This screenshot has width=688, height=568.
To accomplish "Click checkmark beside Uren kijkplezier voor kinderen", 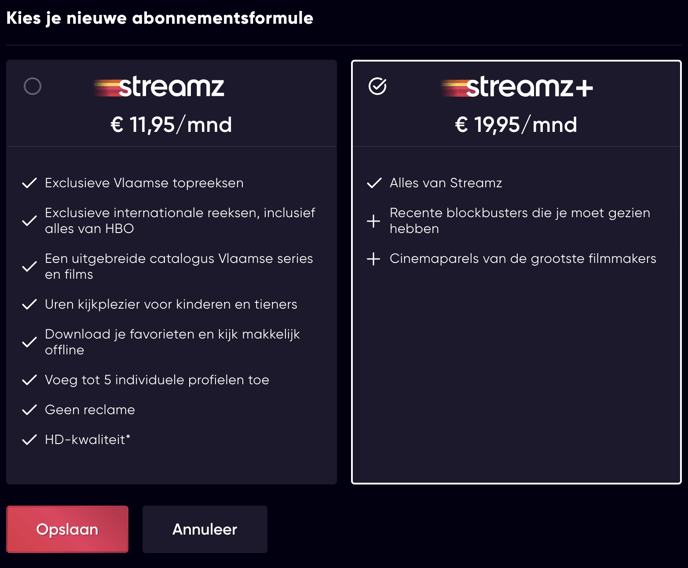I will [29, 304].
